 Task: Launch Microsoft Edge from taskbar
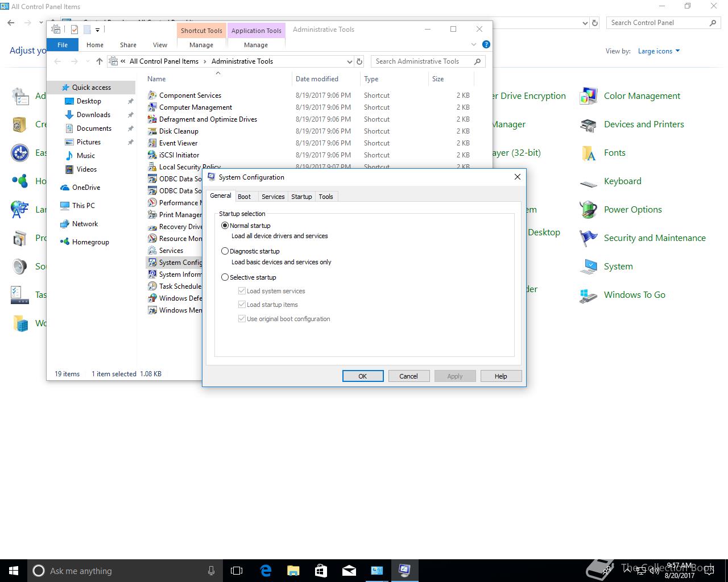pyautogui.click(x=266, y=571)
